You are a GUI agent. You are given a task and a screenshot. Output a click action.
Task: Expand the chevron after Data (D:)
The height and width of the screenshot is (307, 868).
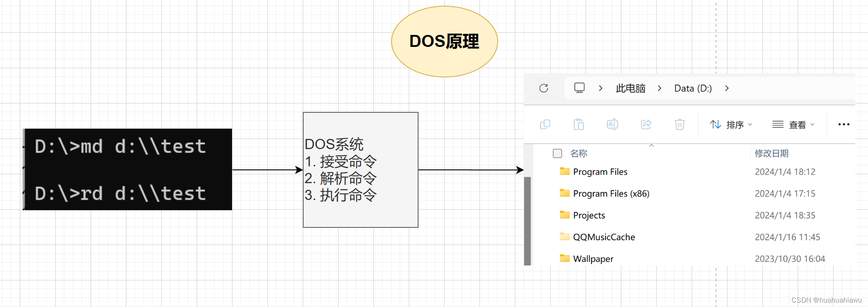727,88
